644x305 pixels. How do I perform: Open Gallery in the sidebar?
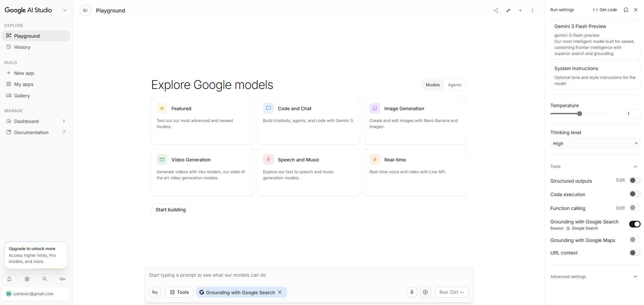pos(36,96)
